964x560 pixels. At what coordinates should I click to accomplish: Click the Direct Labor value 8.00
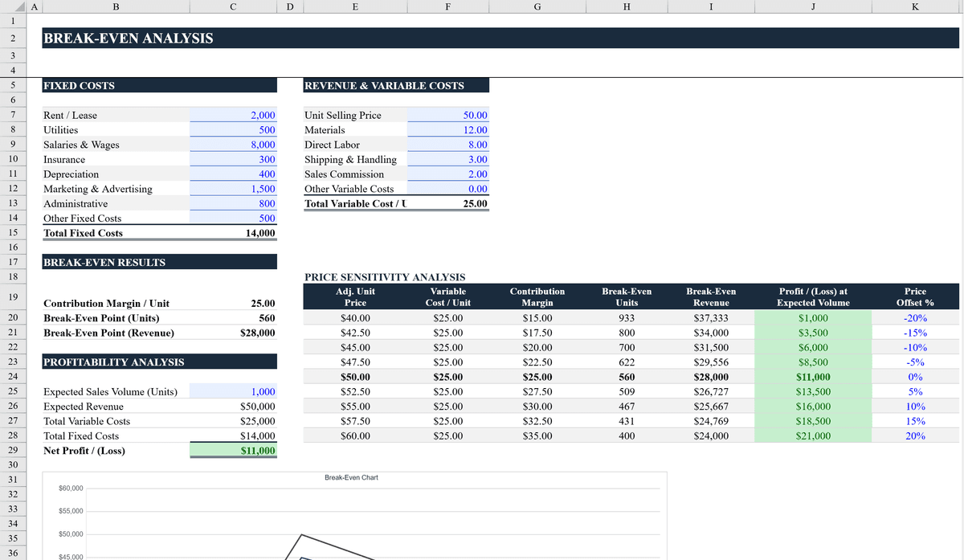coord(447,145)
